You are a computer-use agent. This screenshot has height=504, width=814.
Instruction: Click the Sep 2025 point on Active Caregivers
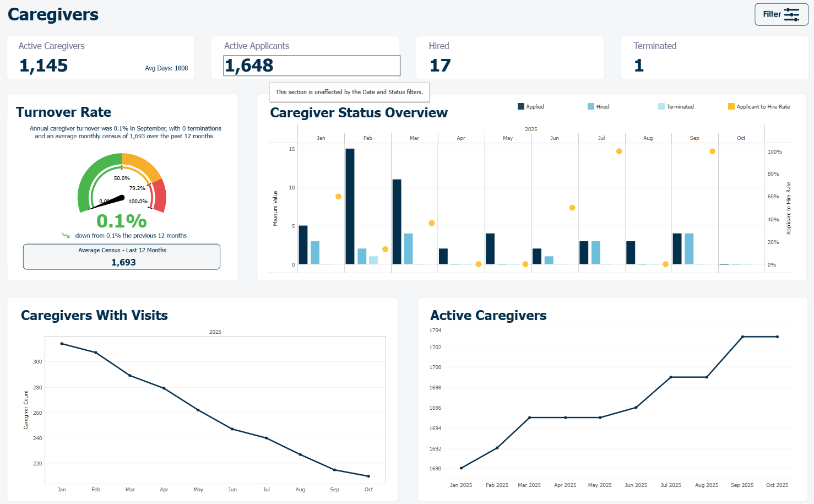[x=742, y=337]
